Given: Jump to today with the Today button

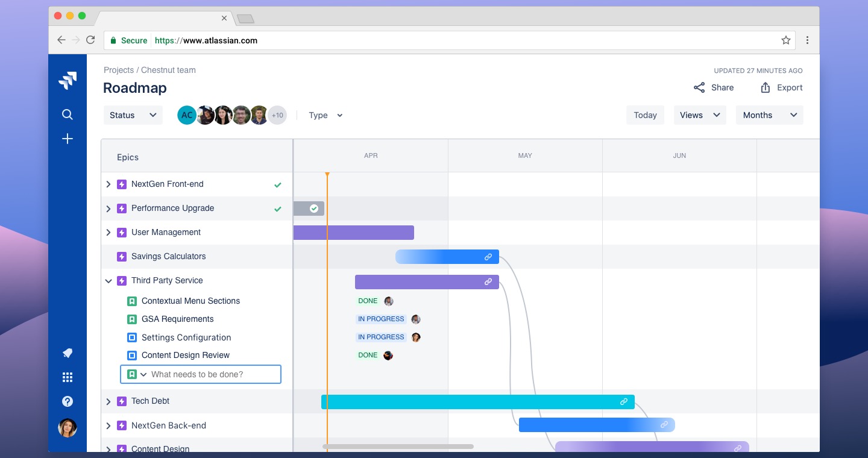Looking at the screenshot, I should click(645, 115).
